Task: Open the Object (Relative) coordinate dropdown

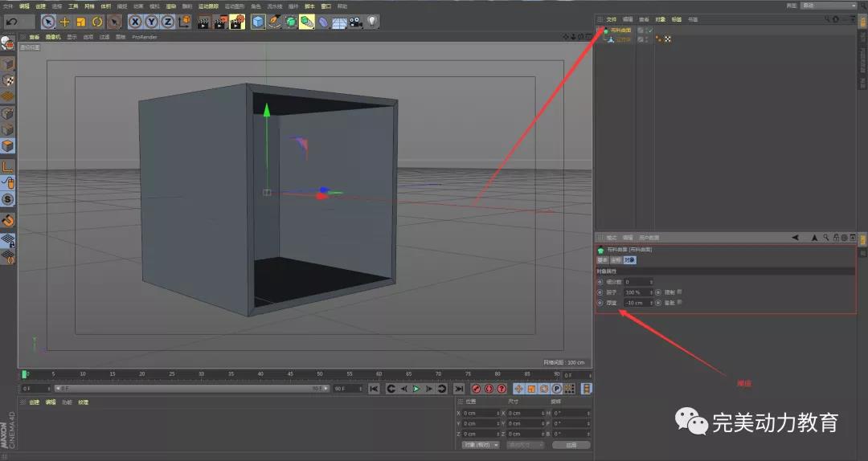Action: coord(481,444)
